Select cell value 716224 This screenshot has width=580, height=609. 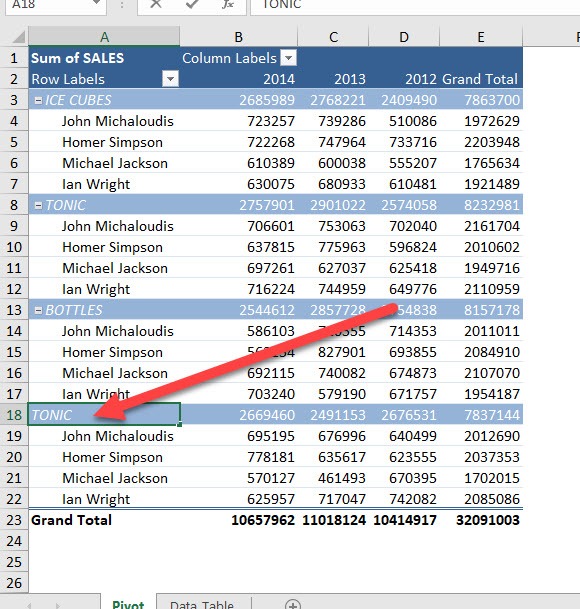point(239,289)
